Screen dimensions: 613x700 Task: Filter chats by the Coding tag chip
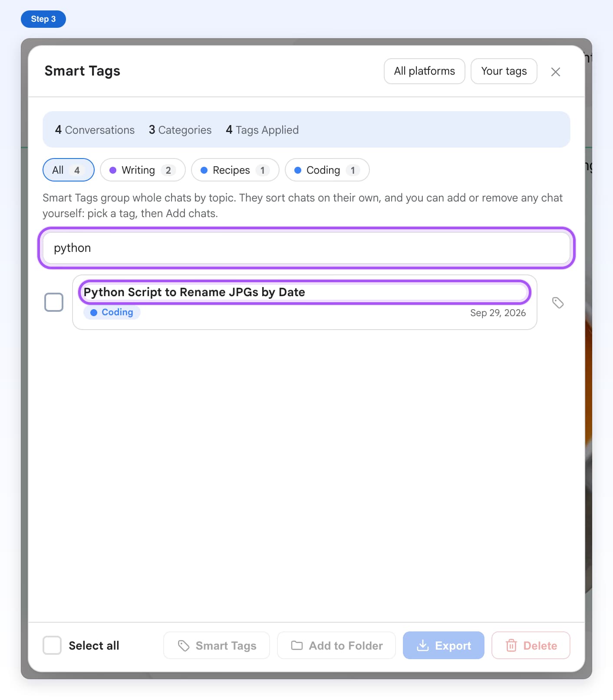(327, 170)
